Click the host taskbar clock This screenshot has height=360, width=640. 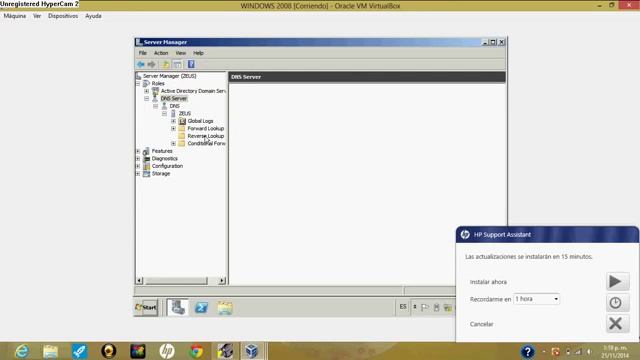[x=615, y=351]
